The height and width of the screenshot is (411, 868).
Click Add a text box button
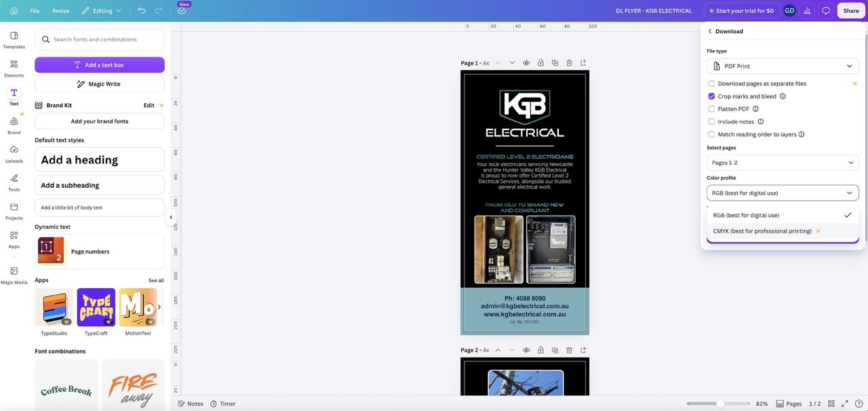(x=100, y=65)
